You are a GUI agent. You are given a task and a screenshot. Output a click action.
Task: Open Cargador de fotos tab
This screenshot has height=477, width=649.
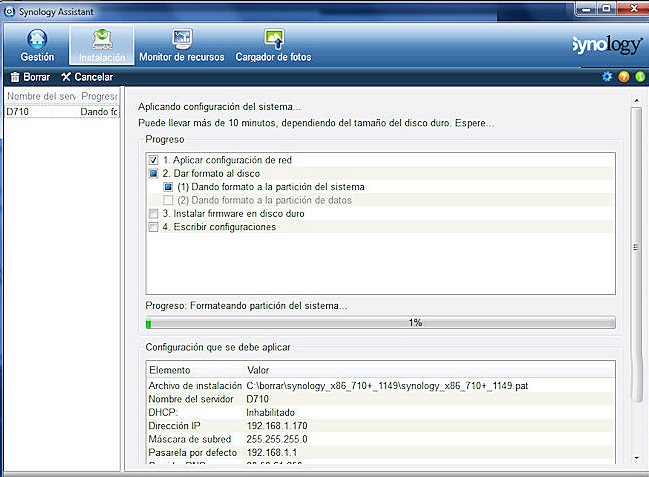(273, 45)
